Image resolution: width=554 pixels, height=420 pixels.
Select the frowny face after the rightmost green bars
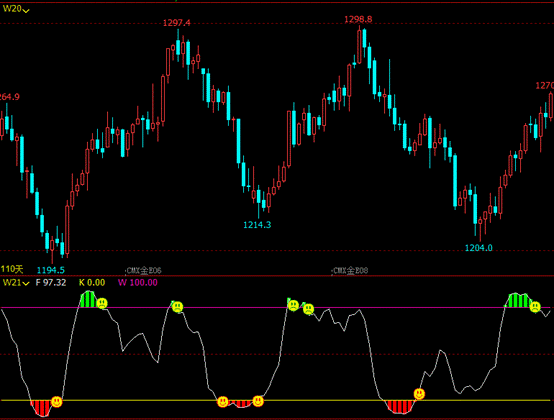(535, 307)
